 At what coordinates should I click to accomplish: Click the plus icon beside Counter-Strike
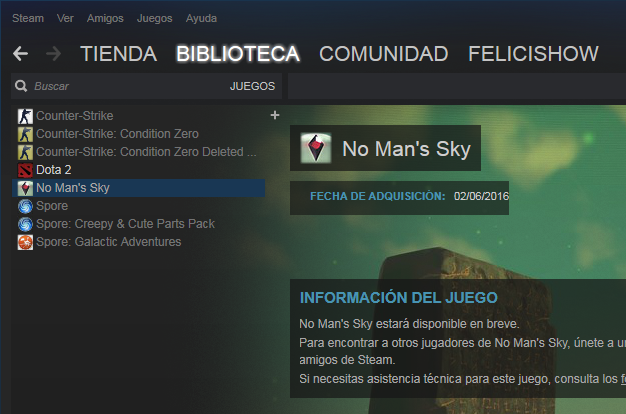click(275, 115)
